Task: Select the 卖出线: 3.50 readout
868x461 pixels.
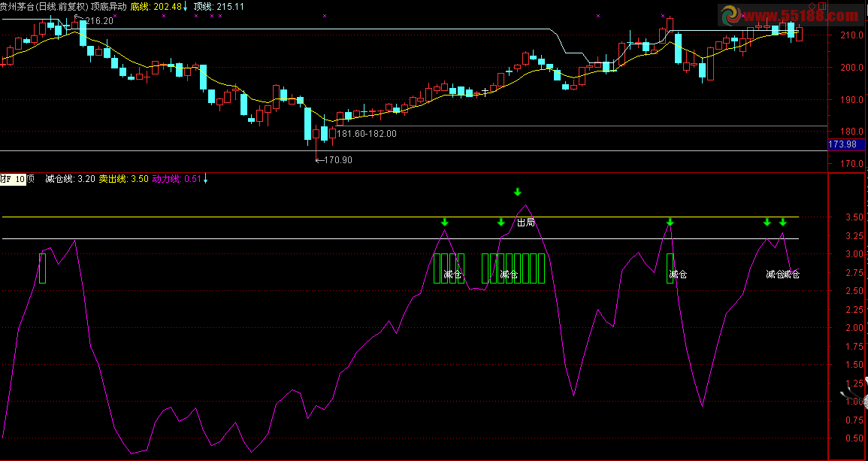Action: [x=123, y=179]
